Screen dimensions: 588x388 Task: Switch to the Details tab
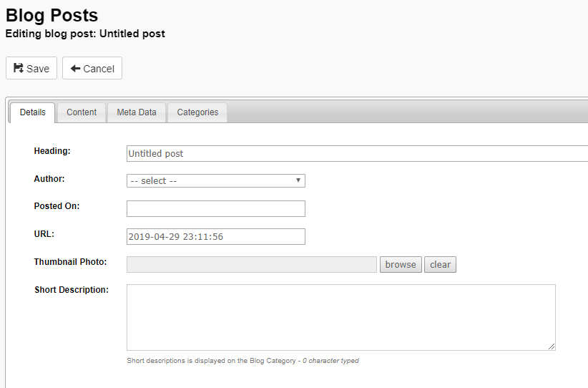click(x=33, y=112)
